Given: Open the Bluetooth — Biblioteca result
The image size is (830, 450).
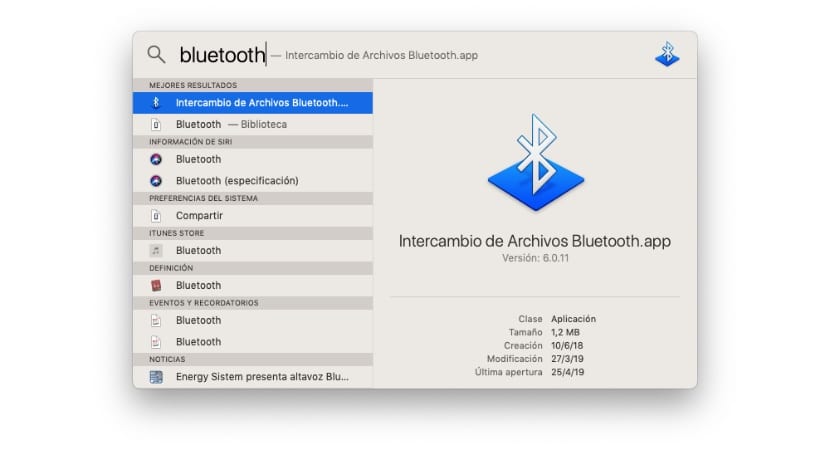Looking at the screenshot, I should point(231,124).
